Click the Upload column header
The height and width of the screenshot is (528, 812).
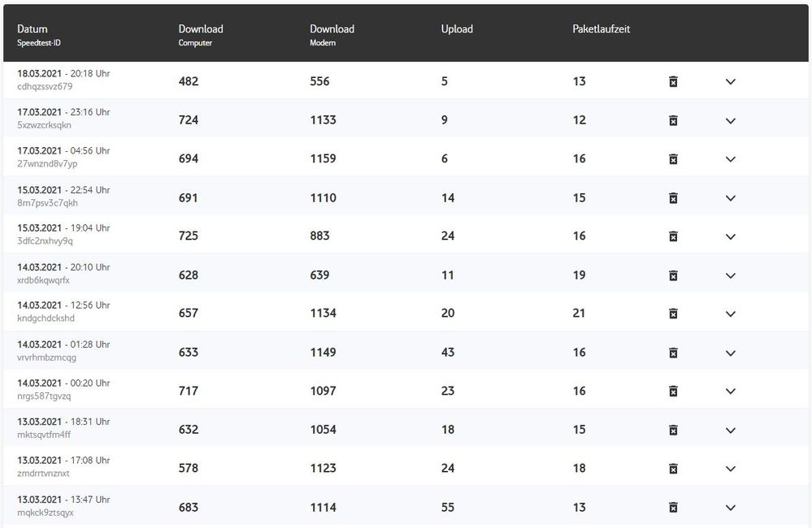pos(457,29)
